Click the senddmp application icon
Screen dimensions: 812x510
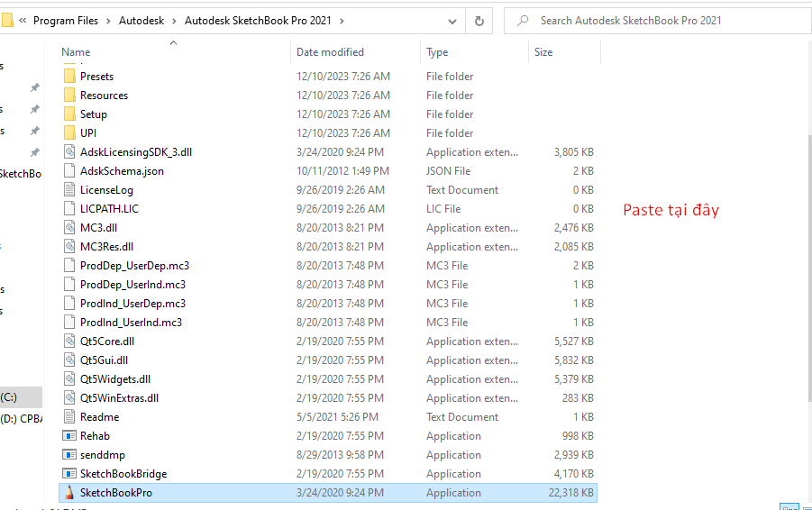[x=69, y=455]
